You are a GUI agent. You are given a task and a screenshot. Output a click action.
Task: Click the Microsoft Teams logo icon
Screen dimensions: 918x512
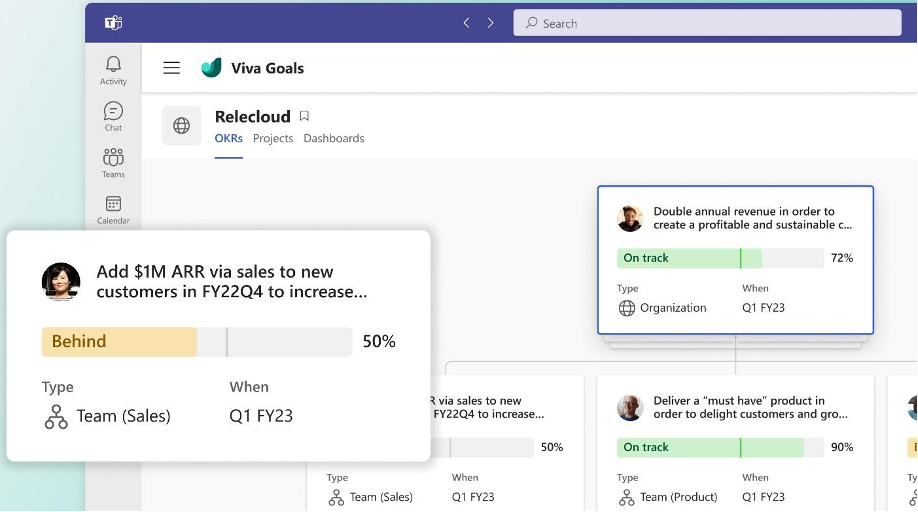click(113, 23)
